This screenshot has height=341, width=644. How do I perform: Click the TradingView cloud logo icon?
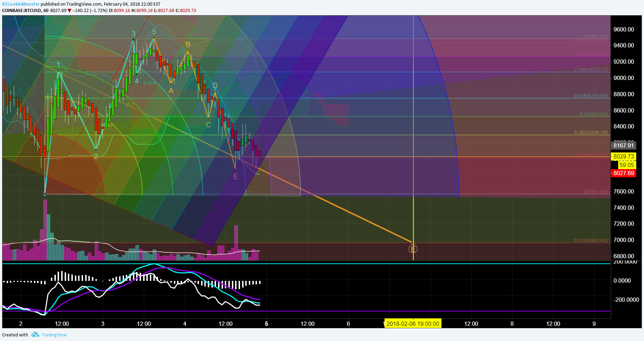click(35, 335)
